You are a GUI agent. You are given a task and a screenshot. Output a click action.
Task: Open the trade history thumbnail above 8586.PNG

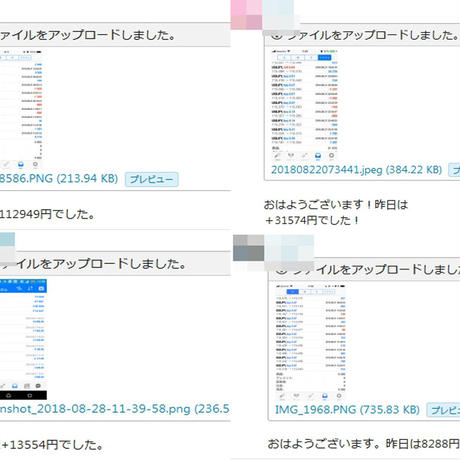pyautogui.click(x=21, y=109)
